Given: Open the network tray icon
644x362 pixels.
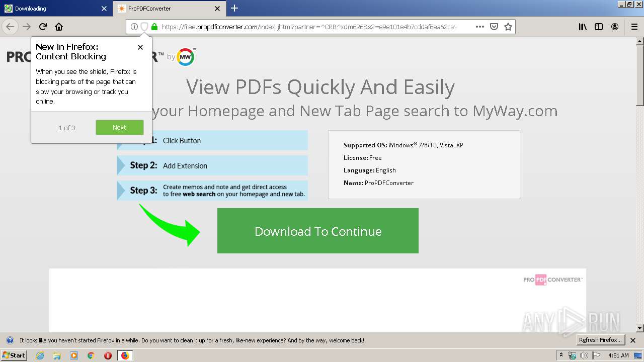Looking at the screenshot, I should click(x=572, y=355).
